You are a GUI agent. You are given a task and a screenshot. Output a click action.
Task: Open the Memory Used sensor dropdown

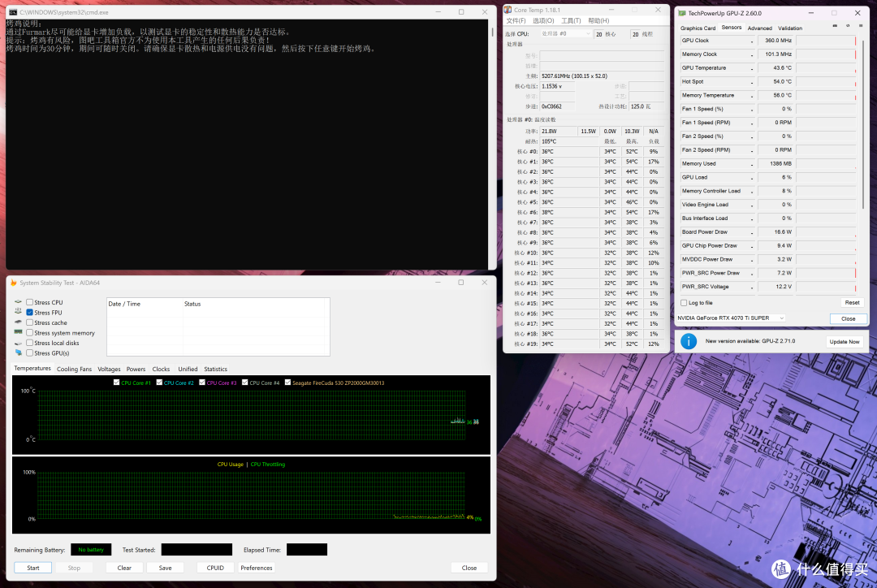coord(752,165)
